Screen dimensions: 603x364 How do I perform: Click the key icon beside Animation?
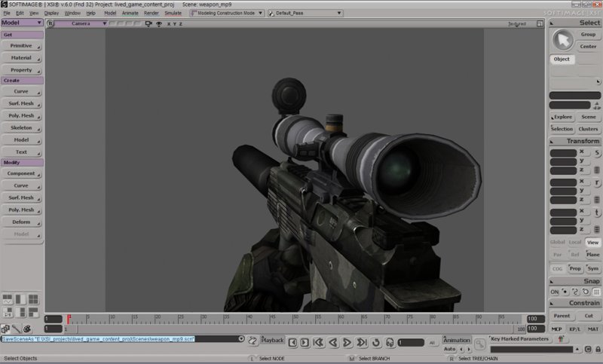pyautogui.click(x=479, y=344)
